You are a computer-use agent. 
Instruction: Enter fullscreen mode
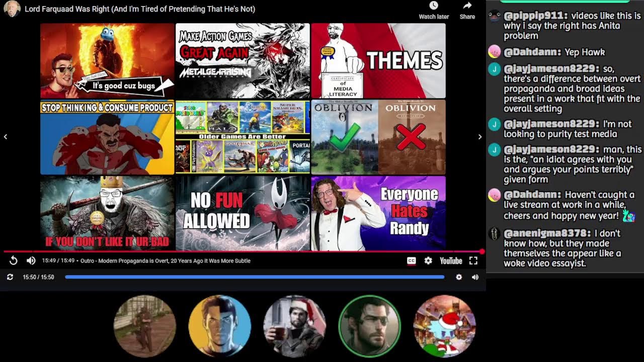click(473, 260)
